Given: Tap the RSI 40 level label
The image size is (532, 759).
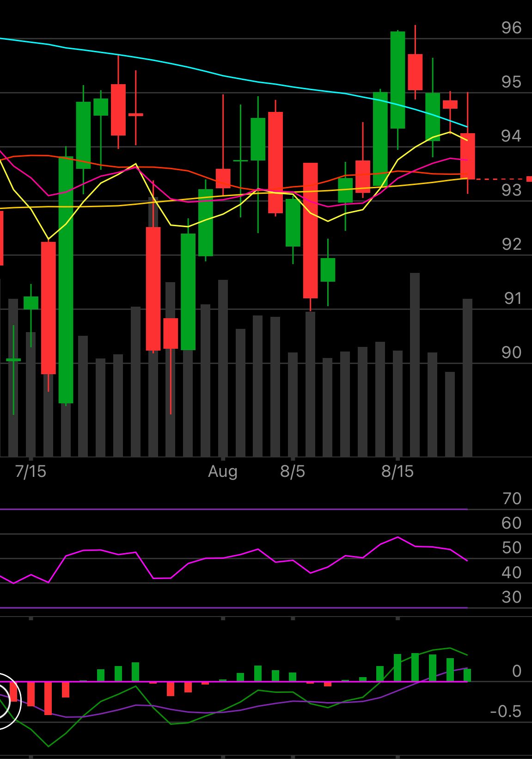Looking at the screenshot, I should (x=511, y=573).
